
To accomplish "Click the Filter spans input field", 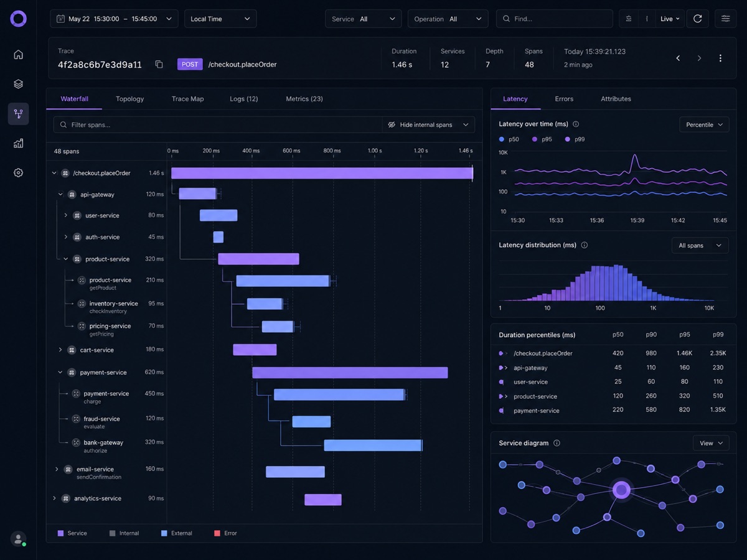I will click(218, 124).
